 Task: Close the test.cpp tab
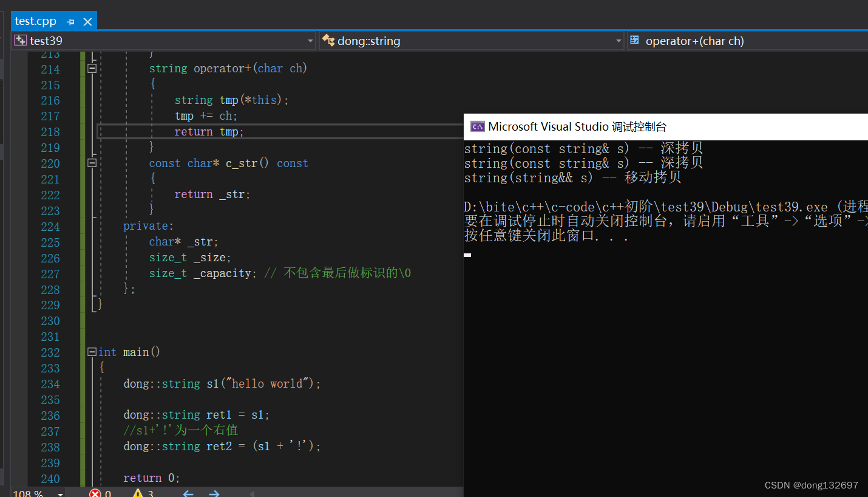pos(87,21)
